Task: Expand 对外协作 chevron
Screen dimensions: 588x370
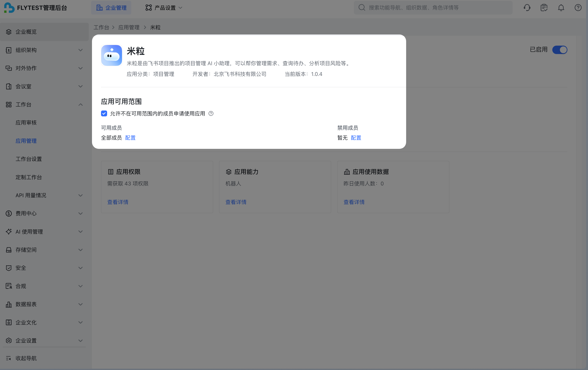Action: (x=80, y=68)
